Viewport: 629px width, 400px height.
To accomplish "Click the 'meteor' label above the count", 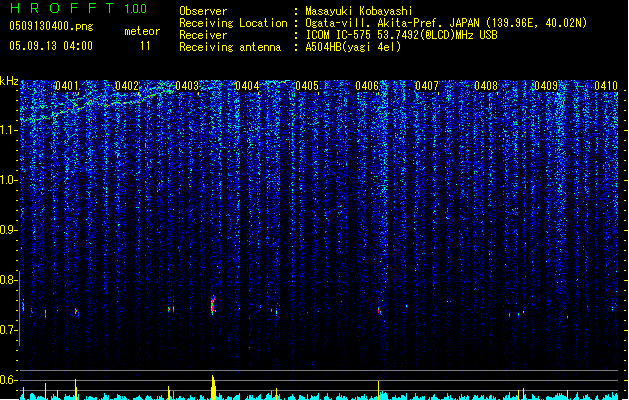I will coord(142,31).
